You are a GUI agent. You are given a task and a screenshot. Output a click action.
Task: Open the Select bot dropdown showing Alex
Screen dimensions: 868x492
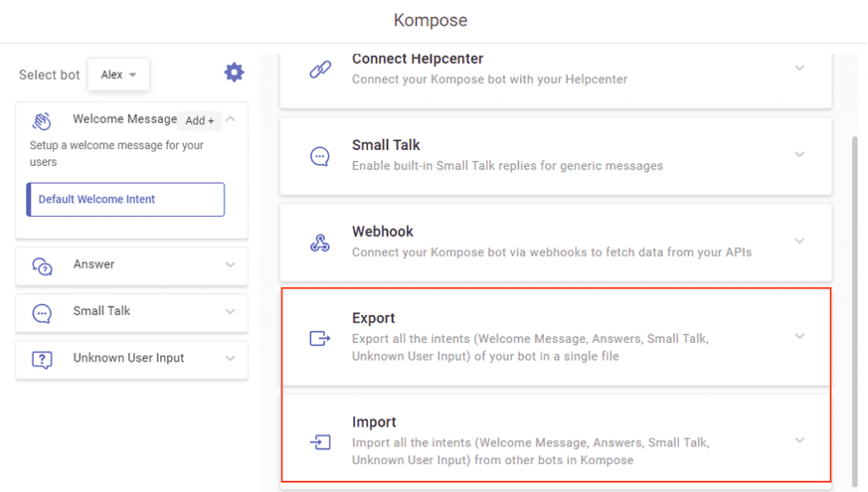click(119, 75)
